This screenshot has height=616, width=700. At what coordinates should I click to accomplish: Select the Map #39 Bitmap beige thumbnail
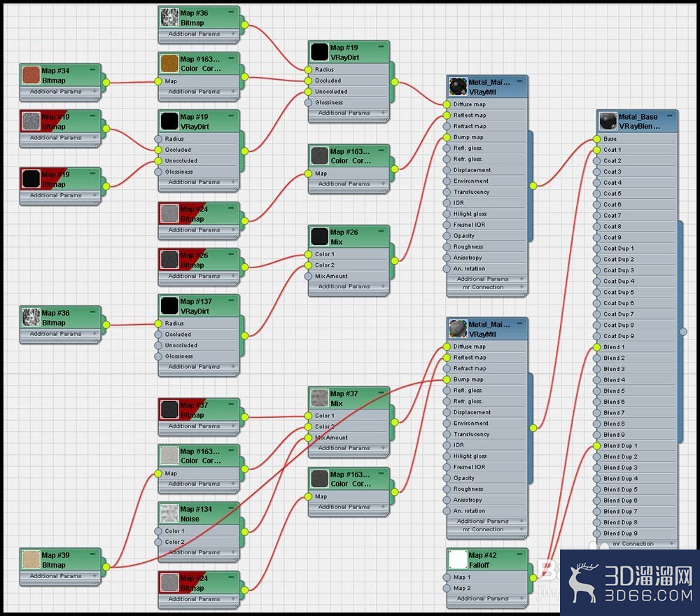[31, 560]
